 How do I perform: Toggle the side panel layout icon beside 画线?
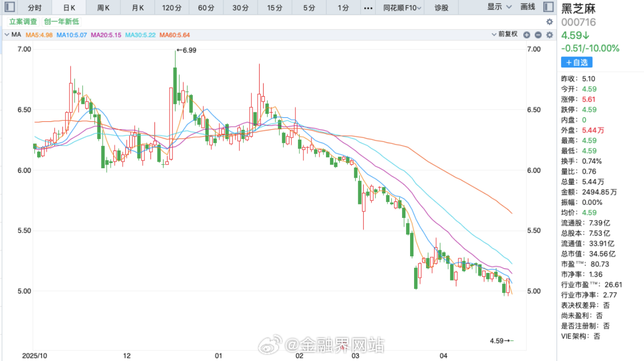[548, 7]
